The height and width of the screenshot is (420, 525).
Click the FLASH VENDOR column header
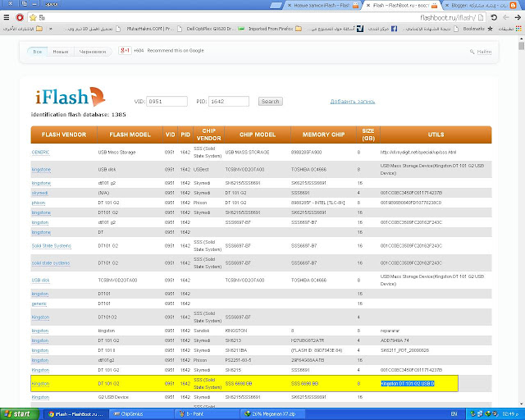click(x=64, y=135)
